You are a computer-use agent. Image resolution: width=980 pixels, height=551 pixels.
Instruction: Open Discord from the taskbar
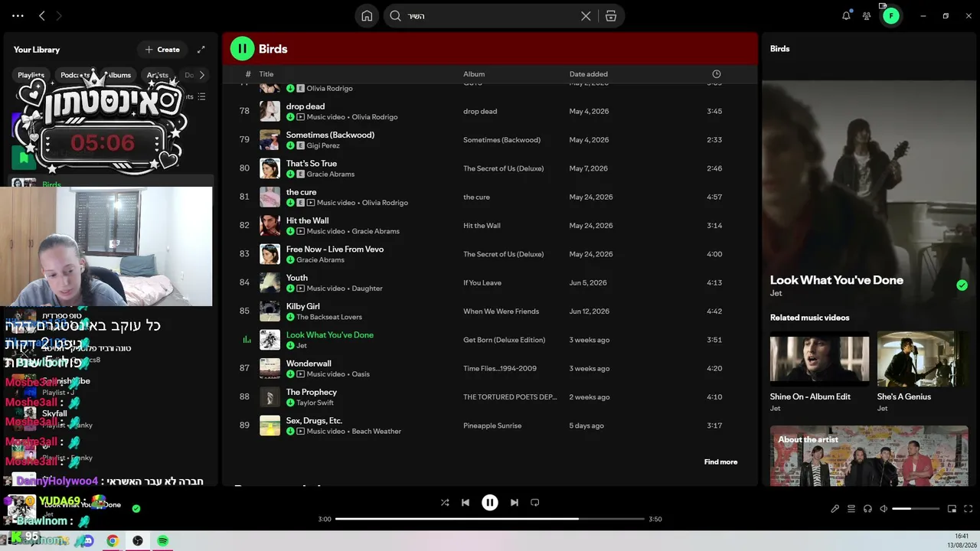[87, 541]
